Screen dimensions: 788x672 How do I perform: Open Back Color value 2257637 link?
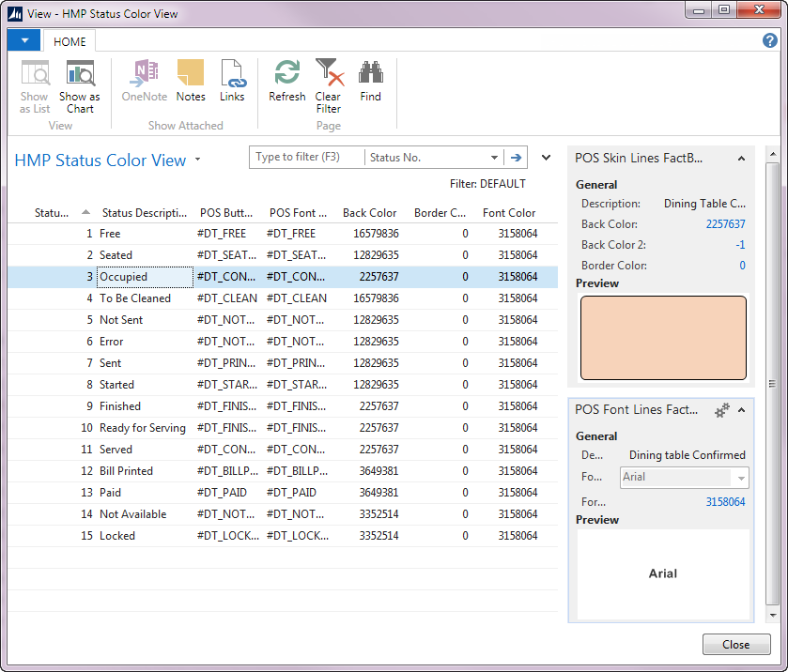tap(725, 224)
